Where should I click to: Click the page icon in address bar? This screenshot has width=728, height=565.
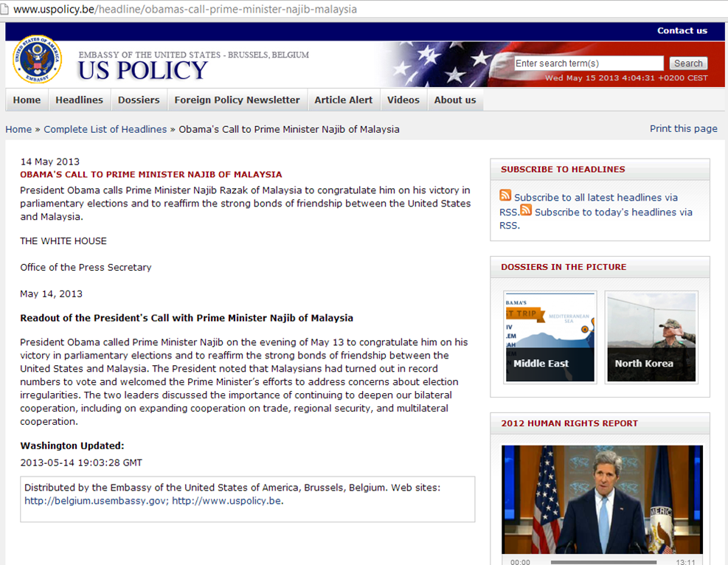pos(4,10)
